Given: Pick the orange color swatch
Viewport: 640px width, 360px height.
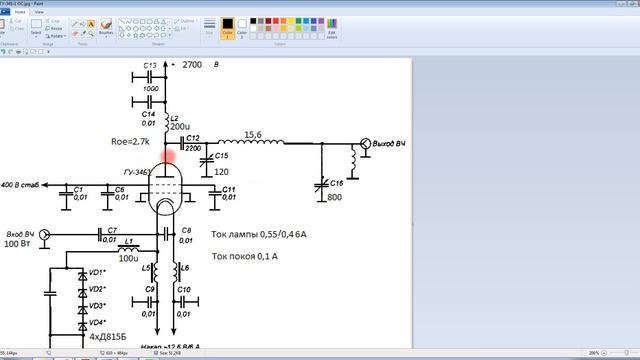Looking at the screenshot, I should coord(283,21).
